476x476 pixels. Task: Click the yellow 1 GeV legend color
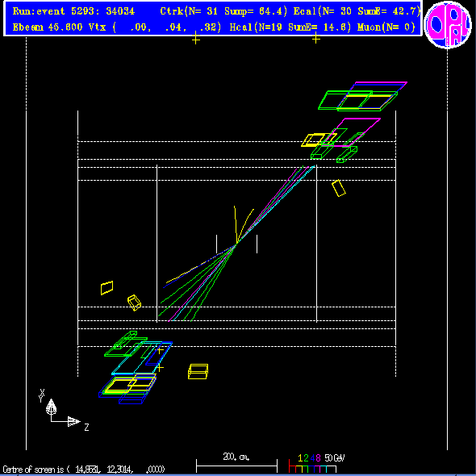coord(300,457)
